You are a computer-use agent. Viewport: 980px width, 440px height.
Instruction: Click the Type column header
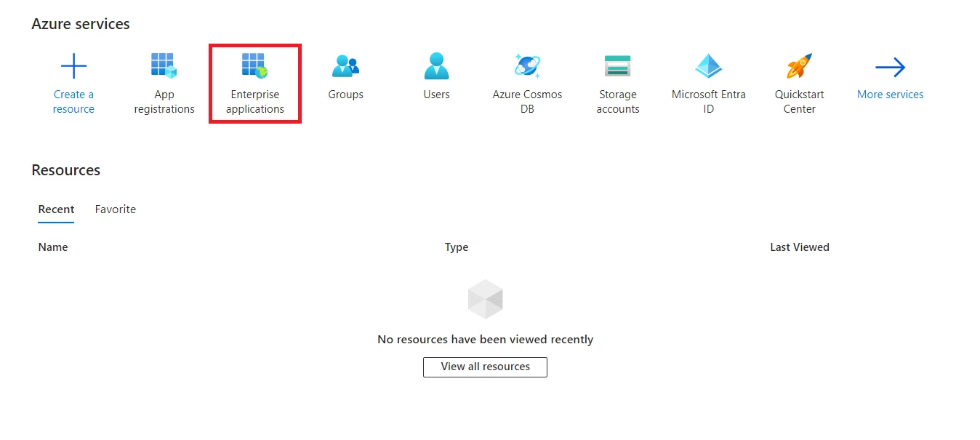[457, 247]
